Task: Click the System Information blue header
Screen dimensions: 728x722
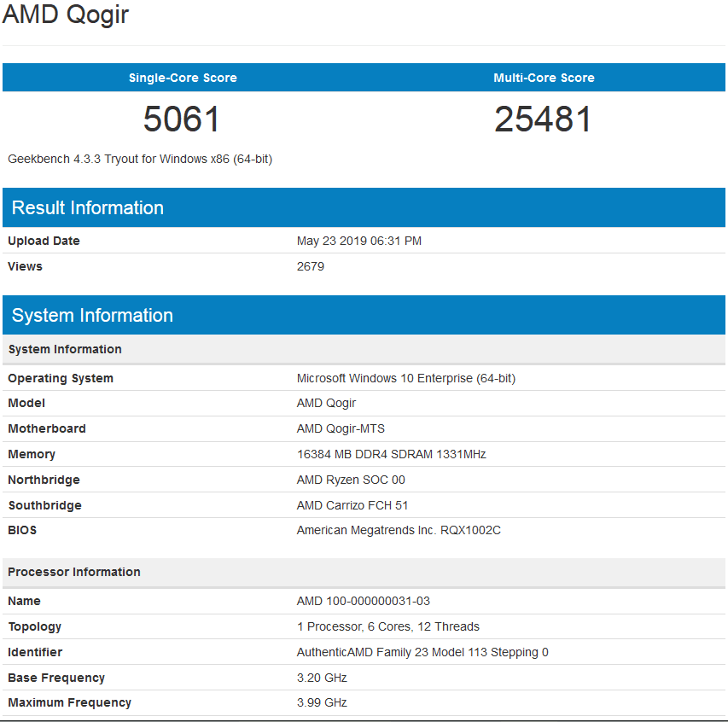Action: (x=92, y=315)
